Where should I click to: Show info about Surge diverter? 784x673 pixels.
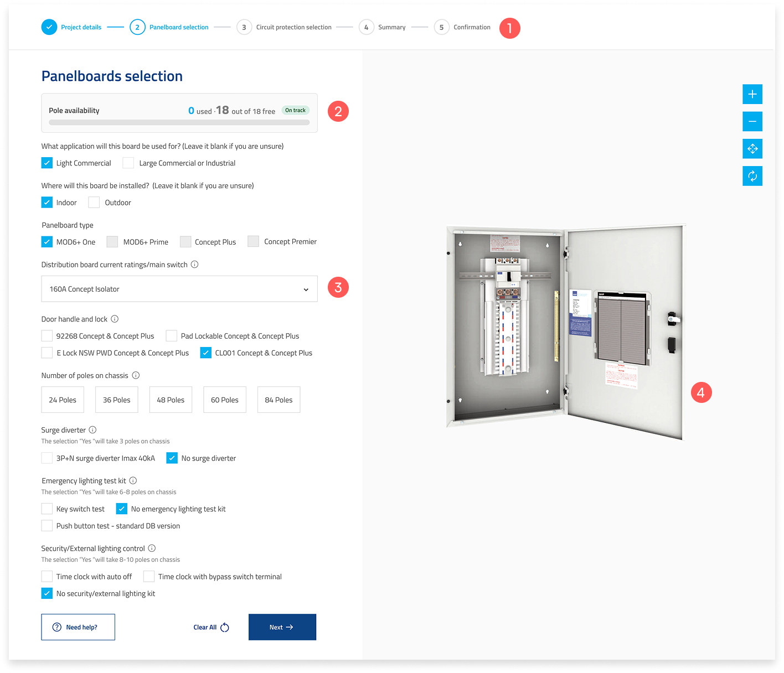[92, 429]
